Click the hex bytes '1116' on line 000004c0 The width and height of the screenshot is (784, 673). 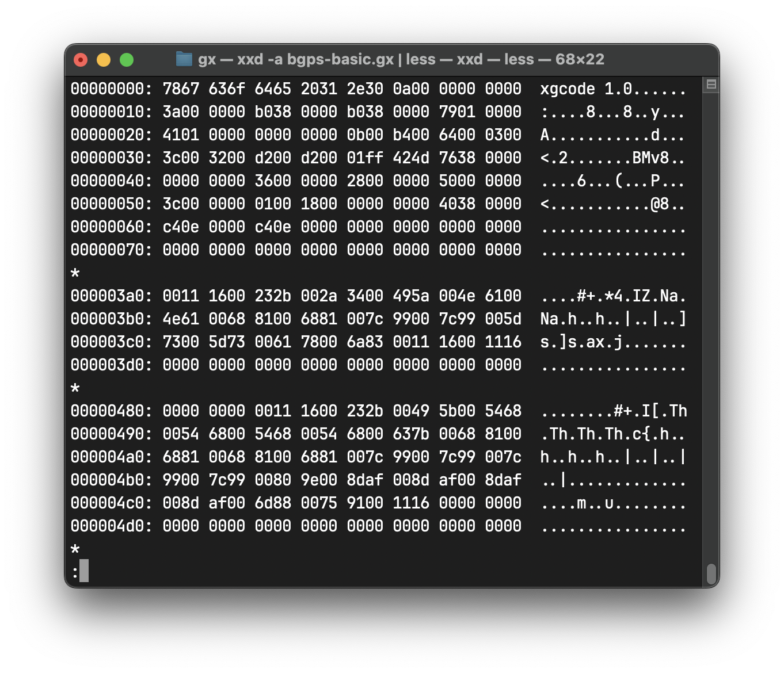[x=412, y=503]
